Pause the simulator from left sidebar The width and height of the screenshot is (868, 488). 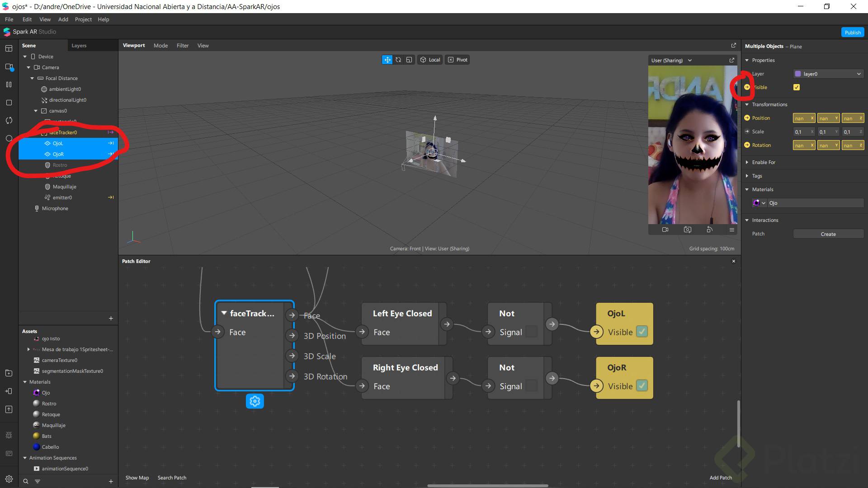point(9,84)
